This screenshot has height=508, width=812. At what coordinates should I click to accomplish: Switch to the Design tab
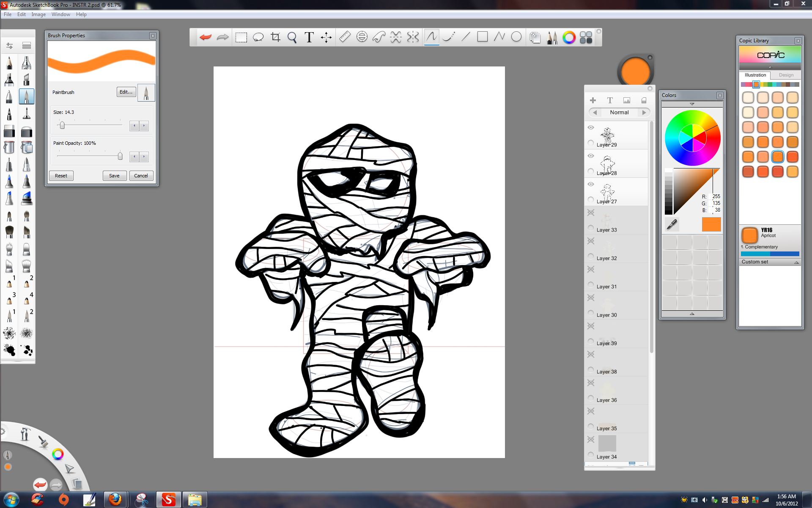point(786,75)
